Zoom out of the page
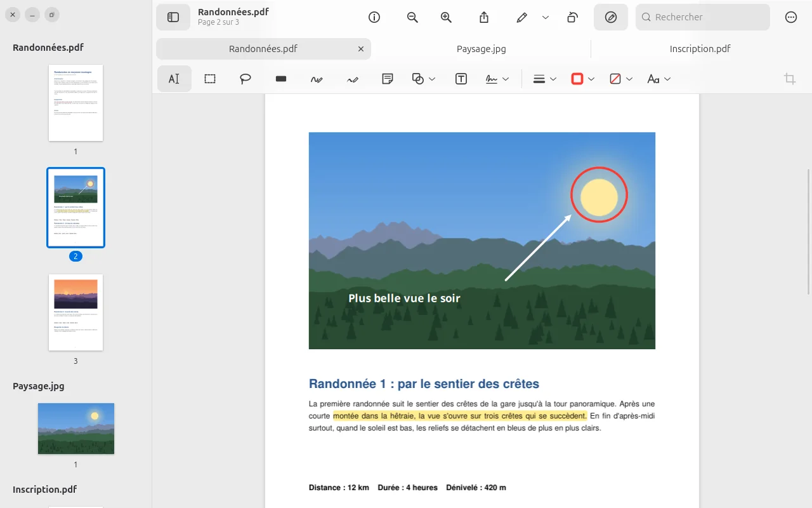This screenshot has width=812, height=508. click(x=412, y=17)
